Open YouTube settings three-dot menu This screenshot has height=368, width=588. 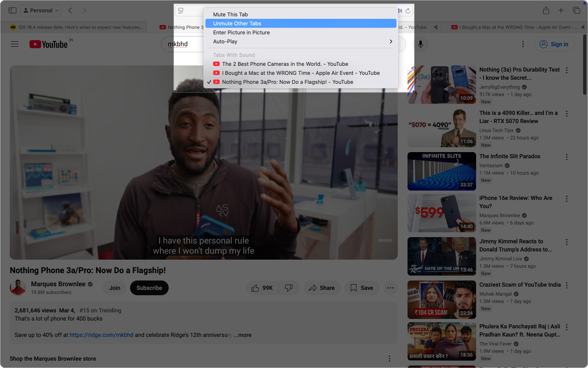point(523,44)
